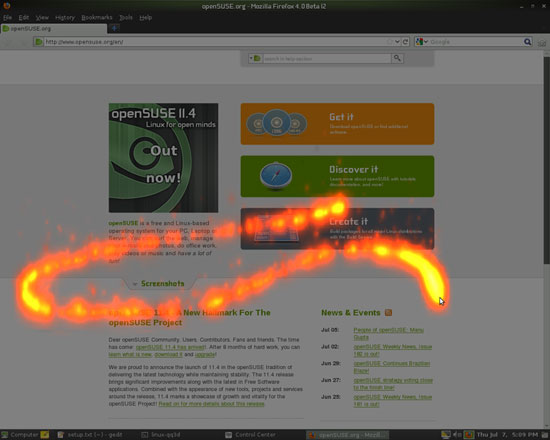
Task: Click the Discover it green banner
Action: click(x=337, y=176)
